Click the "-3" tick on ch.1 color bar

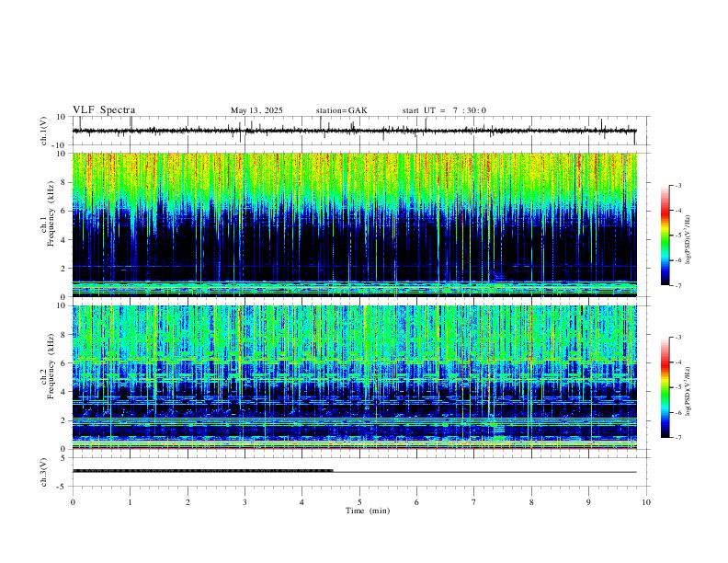click(677, 185)
